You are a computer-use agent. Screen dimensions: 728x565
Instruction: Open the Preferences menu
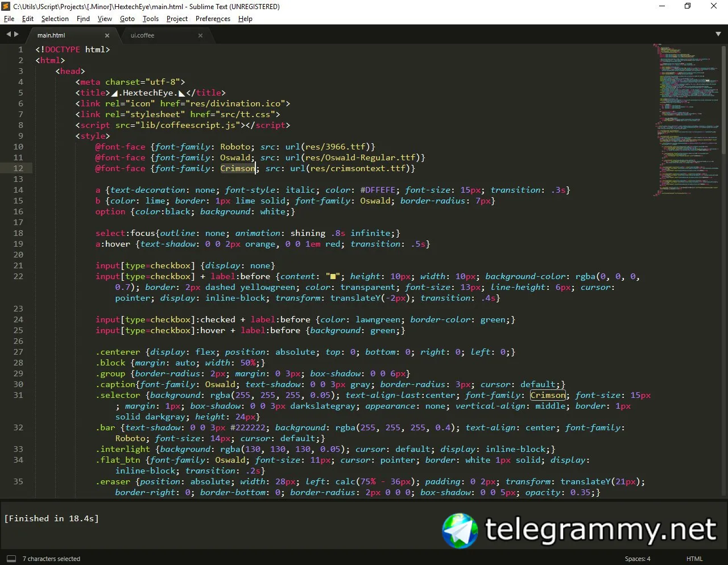[213, 19]
